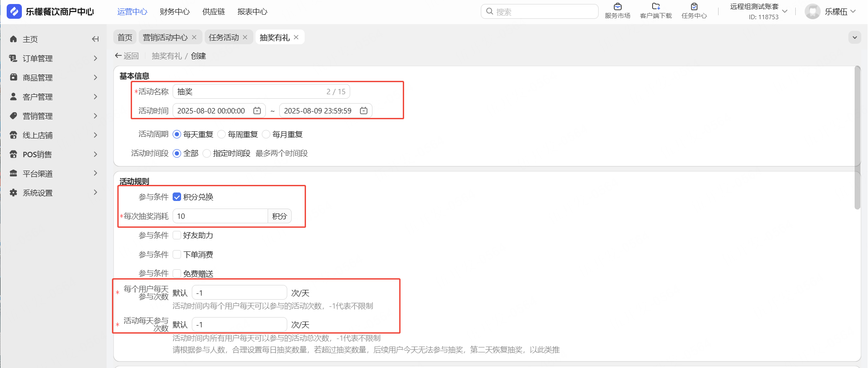This screenshot has width=868, height=368.
Task: Click the search input box
Action: tap(540, 12)
